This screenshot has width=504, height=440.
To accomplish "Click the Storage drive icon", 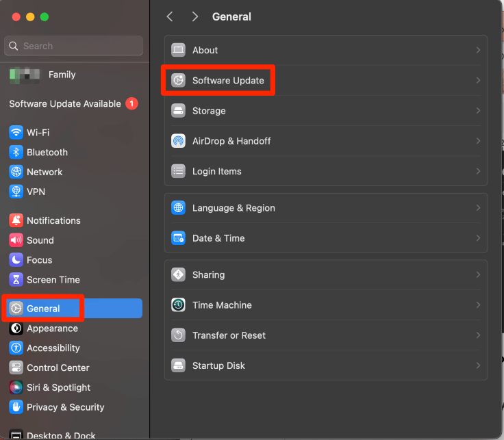I will (178, 110).
